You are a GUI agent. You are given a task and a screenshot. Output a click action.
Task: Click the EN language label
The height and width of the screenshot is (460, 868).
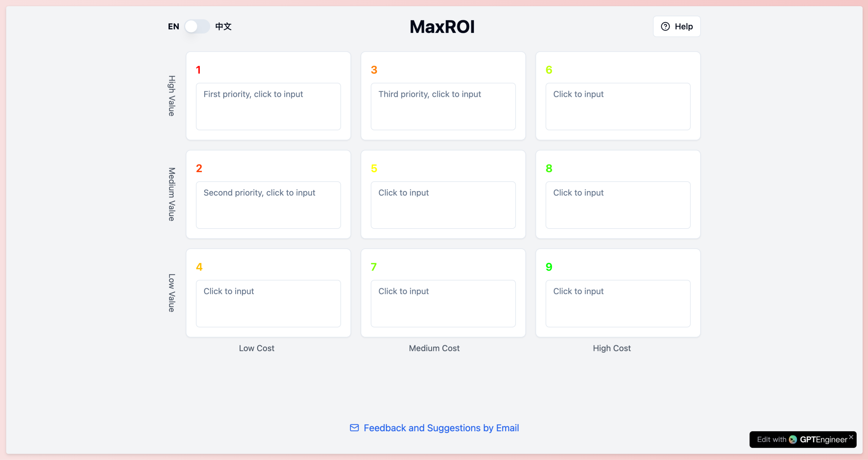tap(173, 26)
